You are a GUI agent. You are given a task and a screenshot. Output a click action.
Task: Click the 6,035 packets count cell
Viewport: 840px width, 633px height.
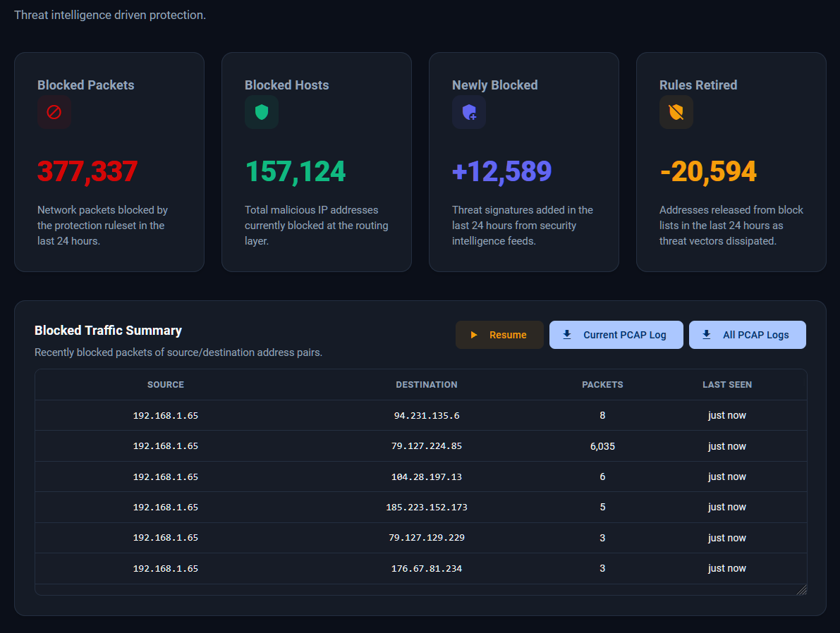[603, 446]
